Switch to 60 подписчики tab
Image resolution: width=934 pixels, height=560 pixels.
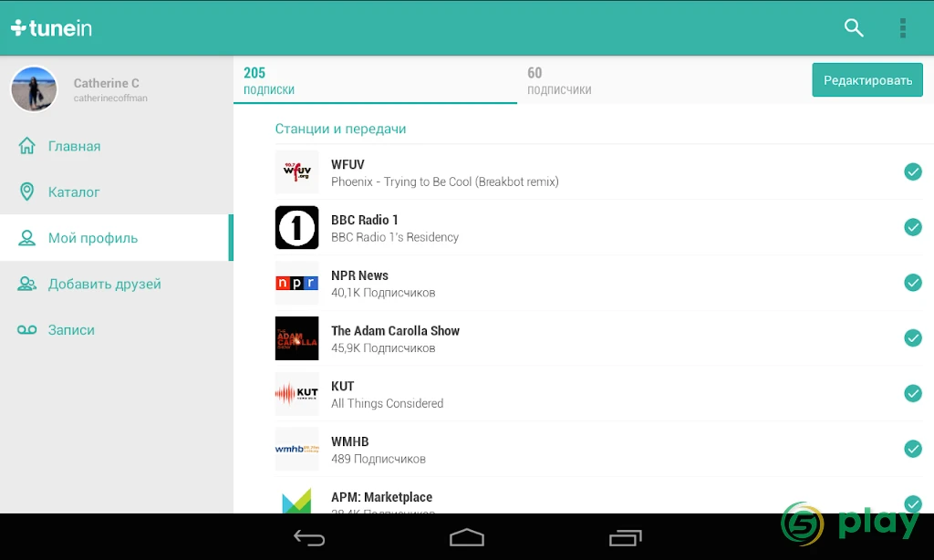coord(659,80)
